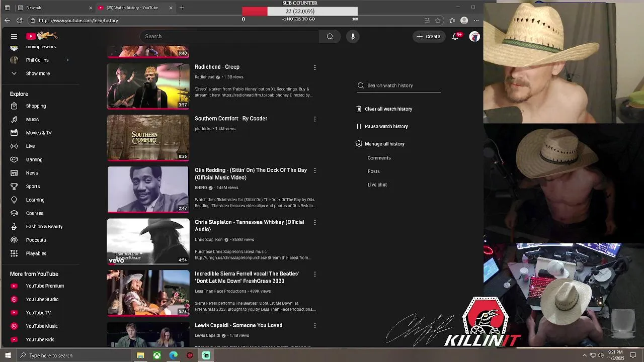Activate voice search microphone
The width and height of the screenshot is (644, 362).
(353, 36)
